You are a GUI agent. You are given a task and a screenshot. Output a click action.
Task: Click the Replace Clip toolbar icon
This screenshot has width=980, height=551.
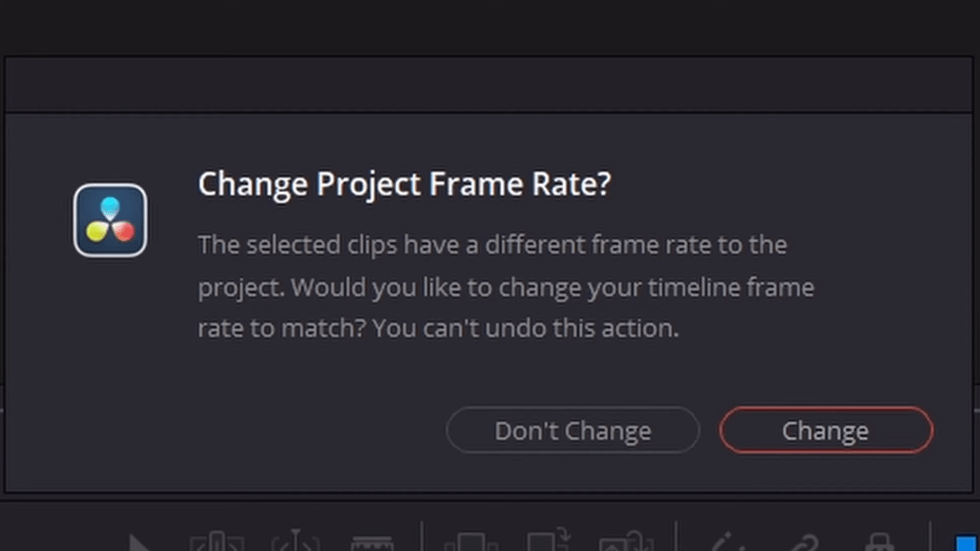click(627, 541)
